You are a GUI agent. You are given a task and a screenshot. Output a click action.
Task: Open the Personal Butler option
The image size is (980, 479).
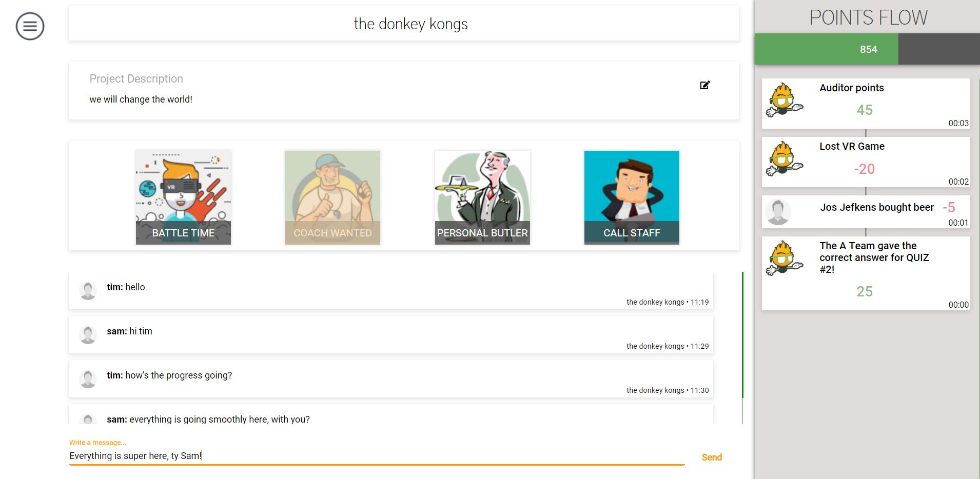point(482,197)
